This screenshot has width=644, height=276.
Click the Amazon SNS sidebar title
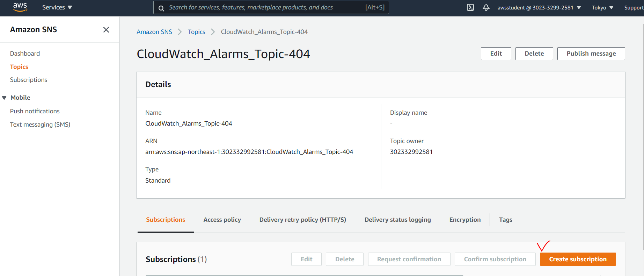point(34,30)
